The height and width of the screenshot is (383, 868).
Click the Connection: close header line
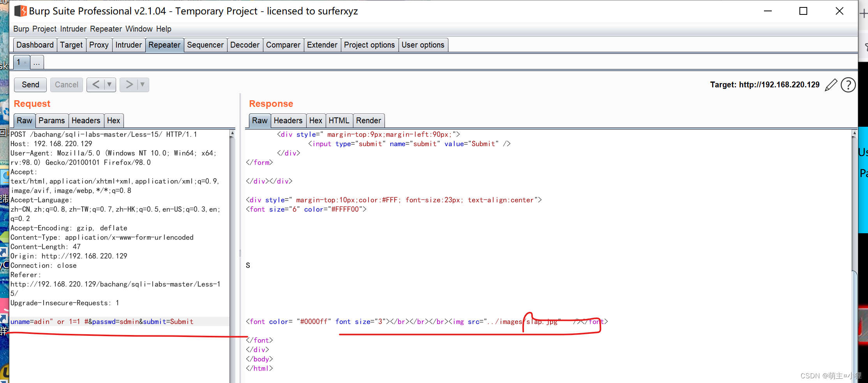tap(44, 265)
